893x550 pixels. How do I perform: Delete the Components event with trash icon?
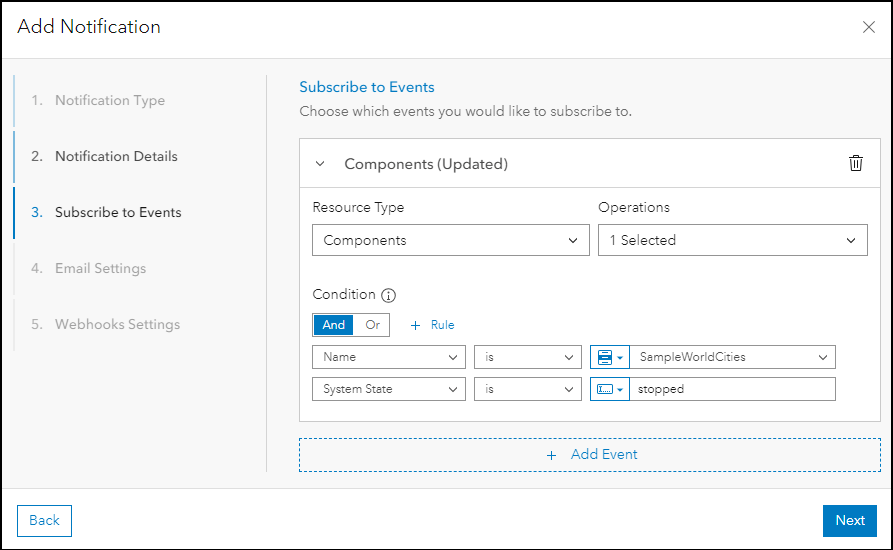pos(855,163)
